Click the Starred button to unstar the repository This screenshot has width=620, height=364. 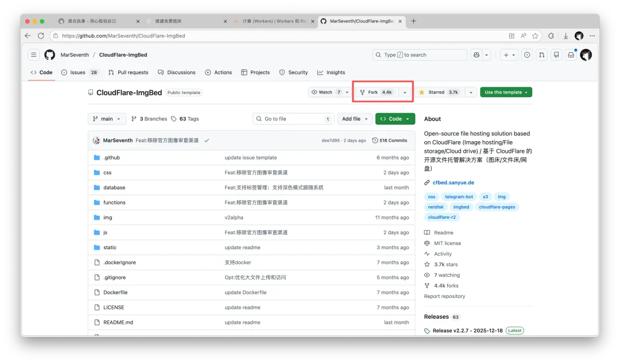point(440,92)
